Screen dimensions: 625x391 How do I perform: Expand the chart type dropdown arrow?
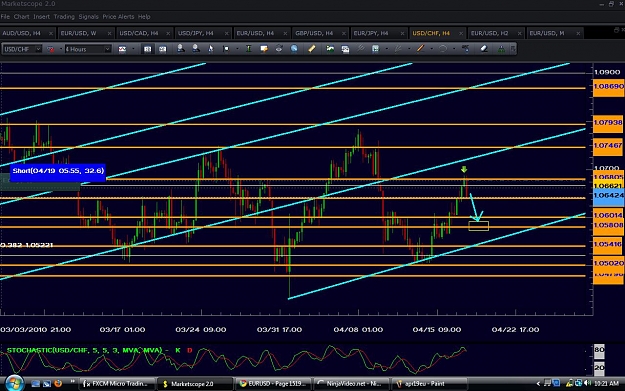click(133, 49)
